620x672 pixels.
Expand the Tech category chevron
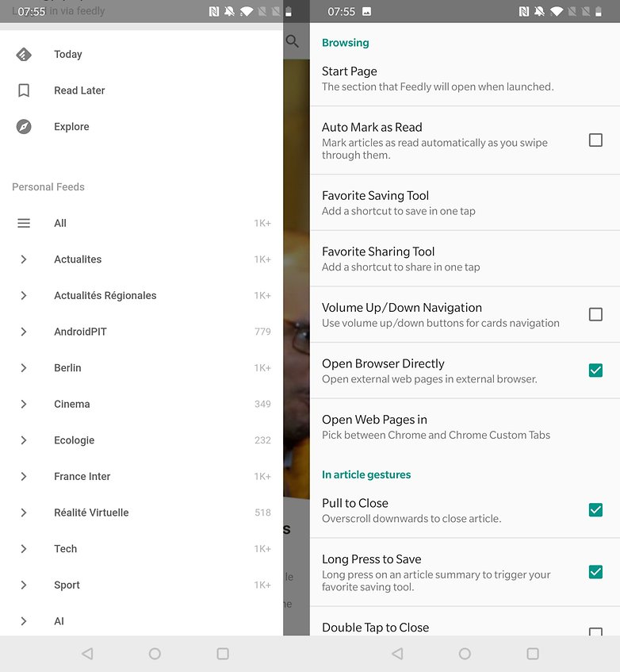point(24,549)
